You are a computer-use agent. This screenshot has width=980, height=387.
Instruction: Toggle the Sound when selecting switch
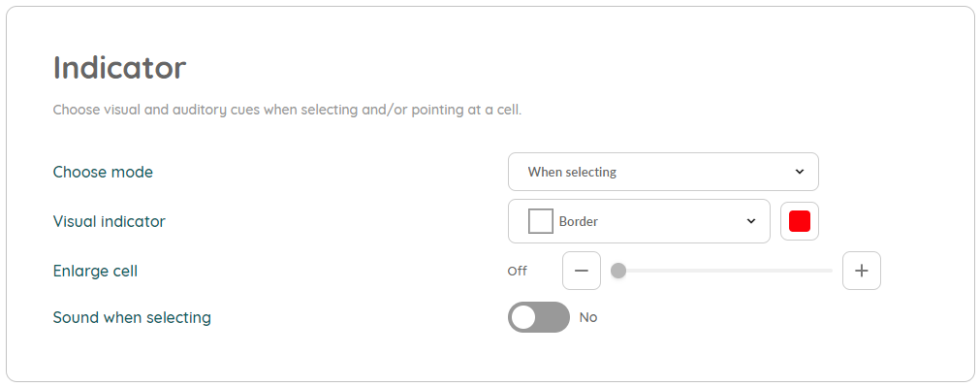[x=539, y=317]
